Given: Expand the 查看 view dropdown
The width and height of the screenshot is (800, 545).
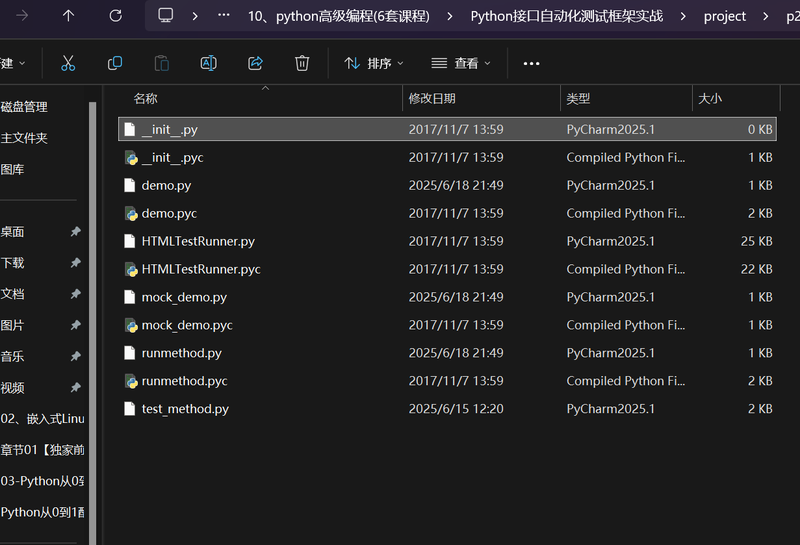Looking at the screenshot, I should point(461,63).
